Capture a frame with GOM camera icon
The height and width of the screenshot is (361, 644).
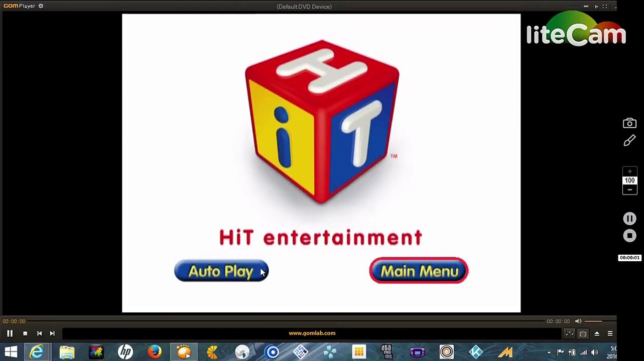(583, 333)
